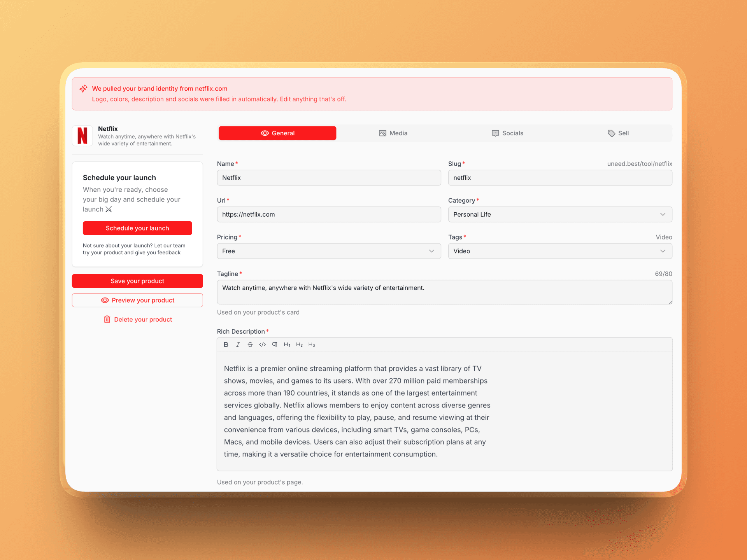Toggle bold formatting in Rich Description editor
This screenshot has height=560, width=747.
pyautogui.click(x=226, y=345)
